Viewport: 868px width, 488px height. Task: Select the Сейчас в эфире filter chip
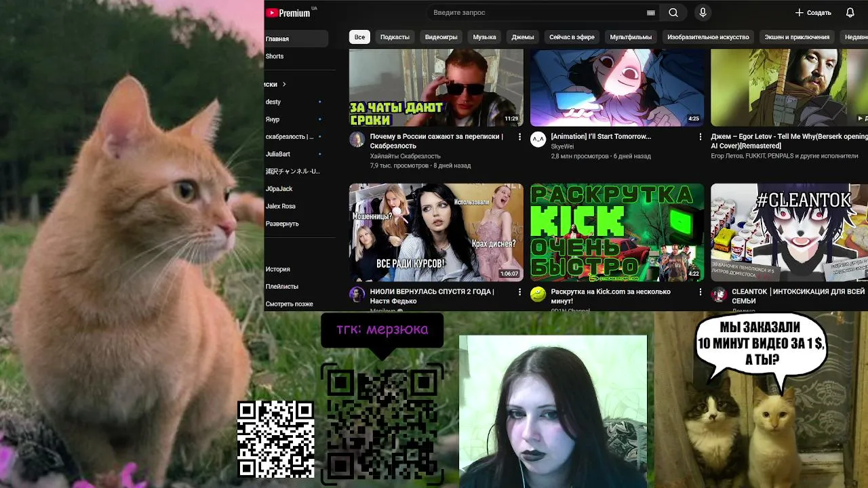tap(572, 37)
